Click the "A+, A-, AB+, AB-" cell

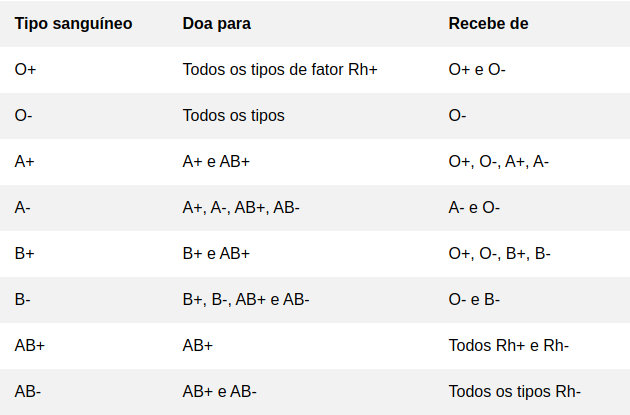point(241,207)
